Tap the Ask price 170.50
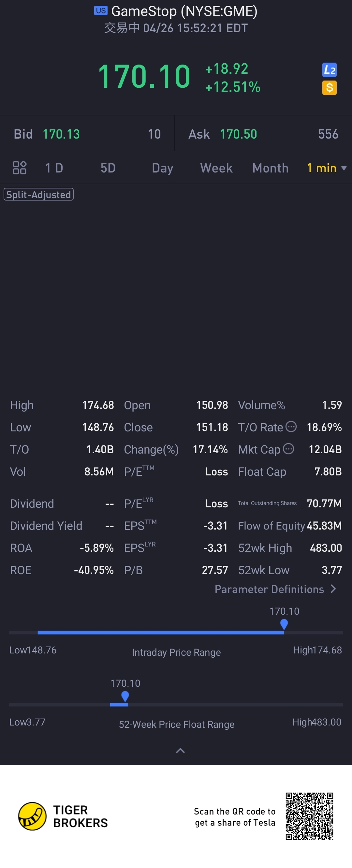Viewport: 352px width, 868px height. point(239,134)
